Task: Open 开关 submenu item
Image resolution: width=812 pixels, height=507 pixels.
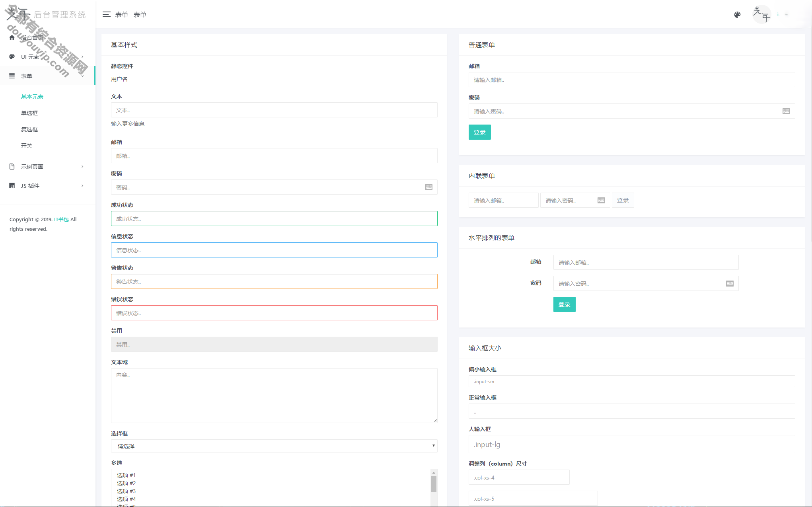Action: click(27, 146)
